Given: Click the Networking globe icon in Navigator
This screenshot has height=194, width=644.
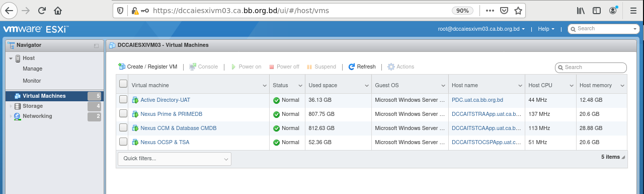Looking at the screenshot, I should point(18,116).
